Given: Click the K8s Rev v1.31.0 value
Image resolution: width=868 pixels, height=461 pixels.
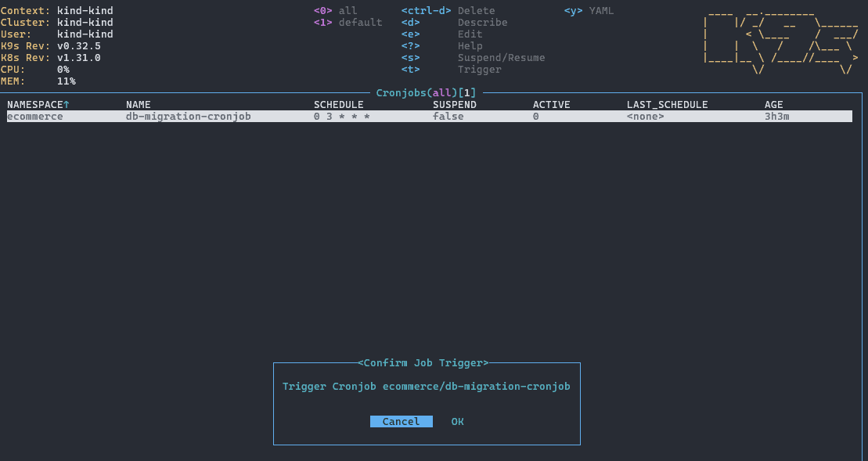Looking at the screenshot, I should 79,58.
